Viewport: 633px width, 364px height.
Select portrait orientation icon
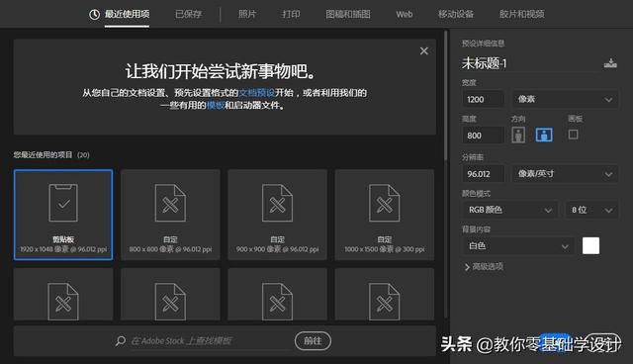[518, 135]
